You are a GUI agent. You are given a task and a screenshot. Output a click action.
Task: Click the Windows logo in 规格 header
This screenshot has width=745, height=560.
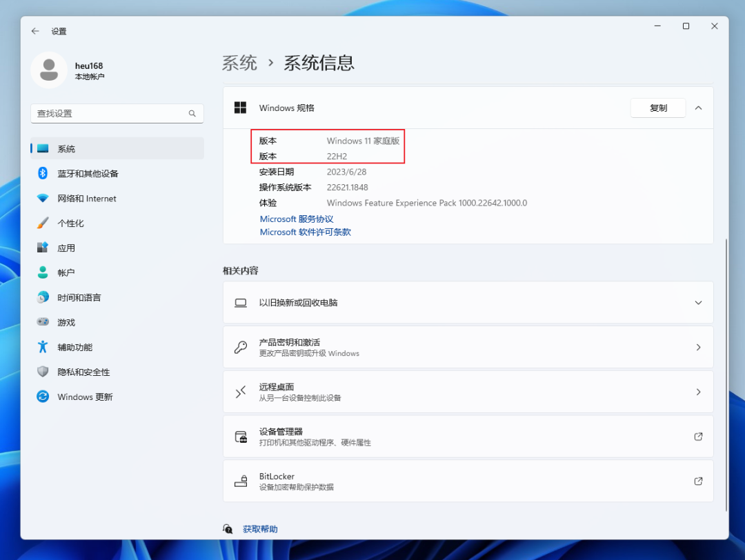pyautogui.click(x=241, y=108)
